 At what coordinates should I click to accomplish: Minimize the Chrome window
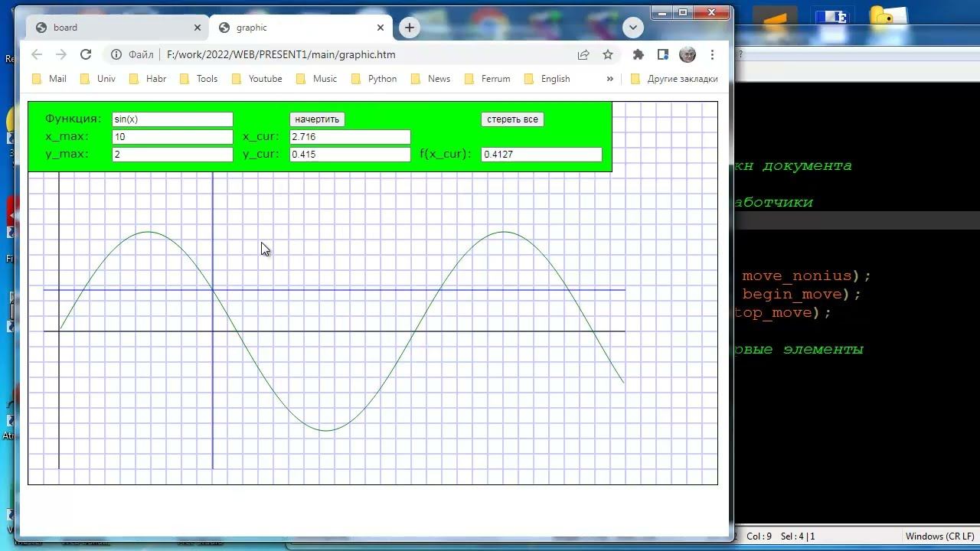(663, 12)
